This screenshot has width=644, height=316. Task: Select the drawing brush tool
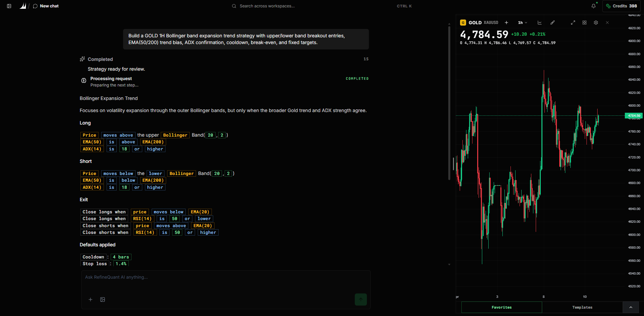(553, 23)
